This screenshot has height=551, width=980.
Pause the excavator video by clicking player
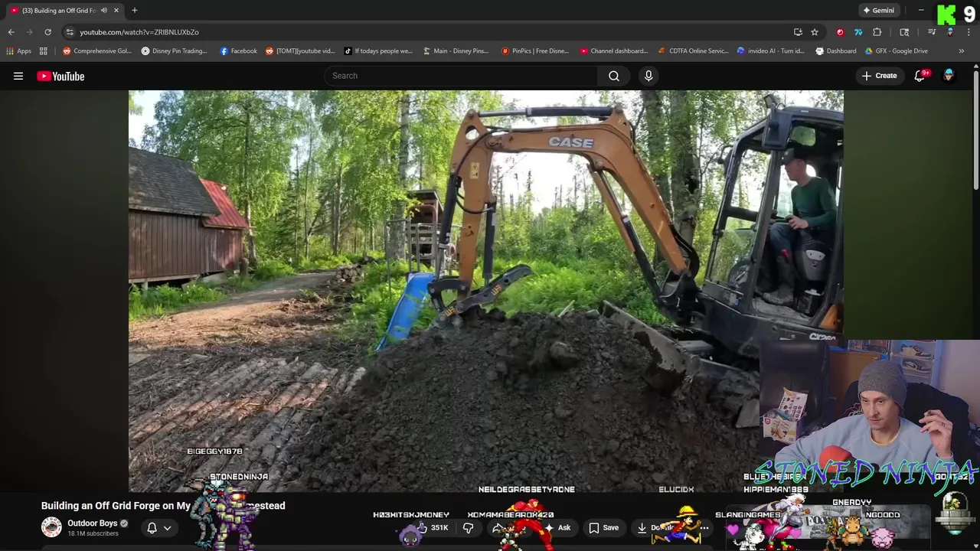(485, 291)
